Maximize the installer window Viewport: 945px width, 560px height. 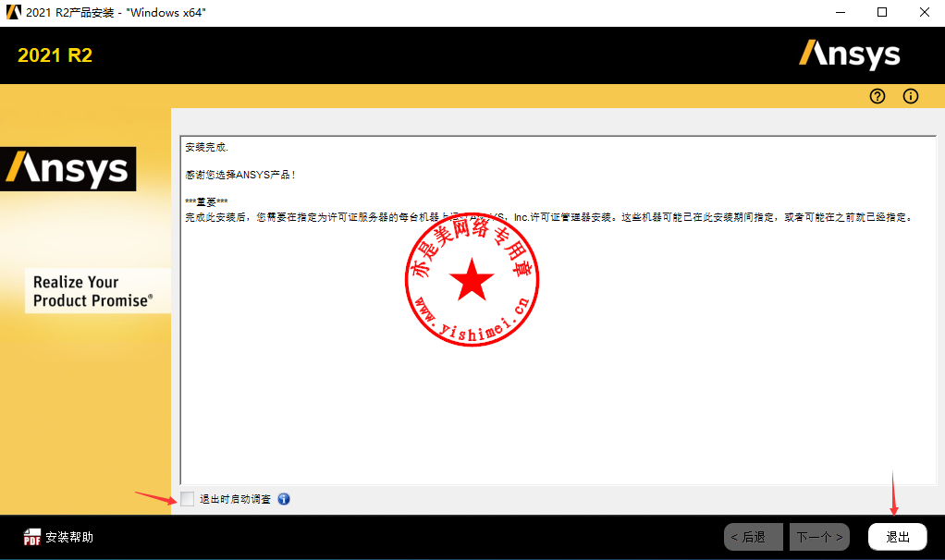(882, 12)
